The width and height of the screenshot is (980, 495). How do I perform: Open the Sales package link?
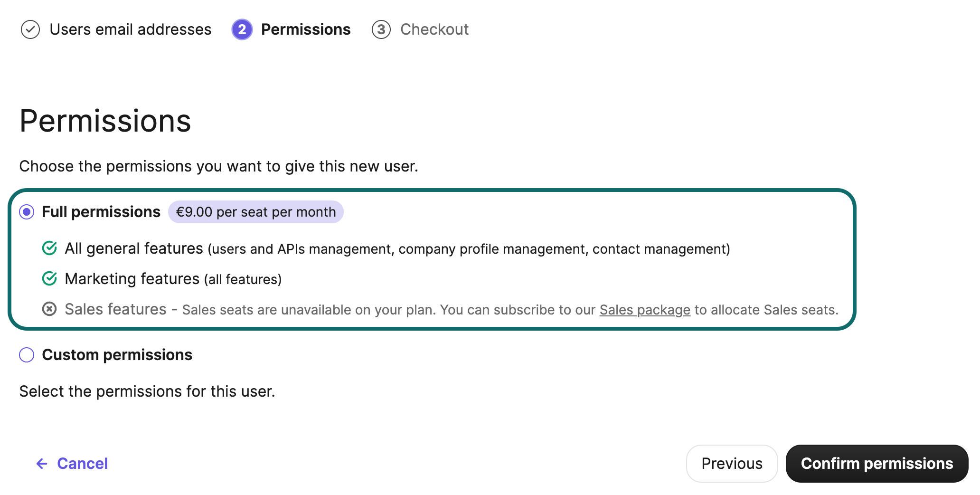pyautogui.click(x=644, y=309)
